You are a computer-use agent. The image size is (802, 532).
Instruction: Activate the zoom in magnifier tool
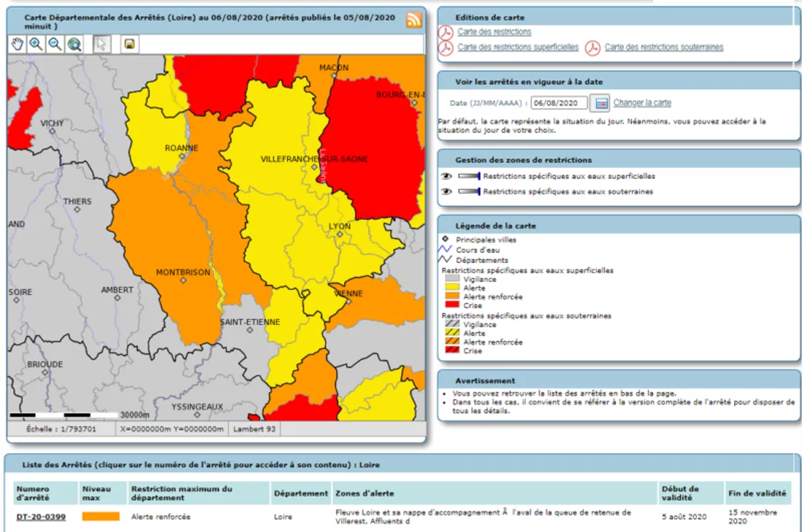tap(36, 44)
